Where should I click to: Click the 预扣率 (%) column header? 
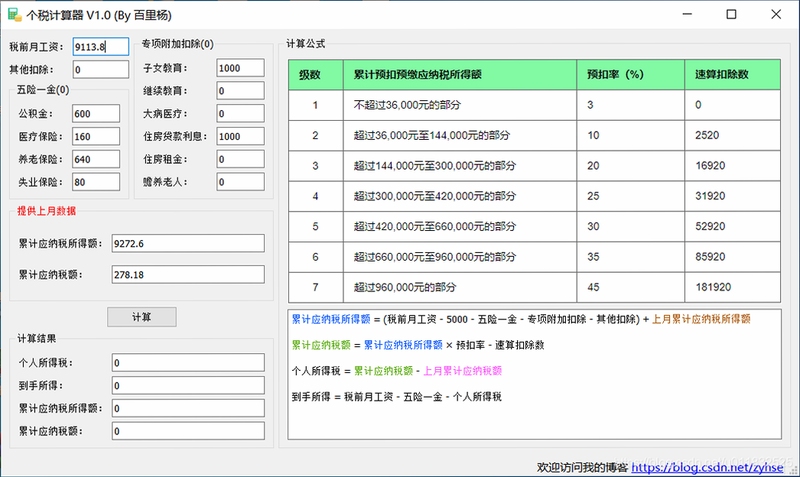point(631,74)
